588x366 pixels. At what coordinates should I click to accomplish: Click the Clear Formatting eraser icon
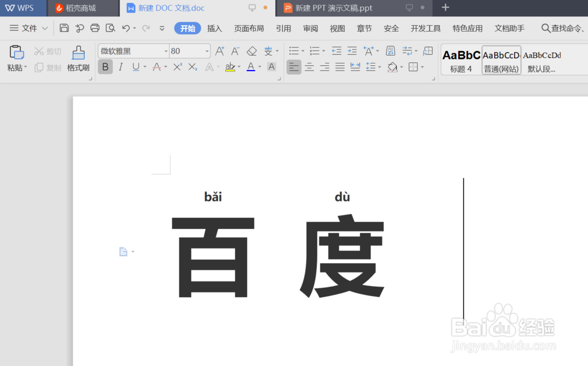[x=252, y=51]
